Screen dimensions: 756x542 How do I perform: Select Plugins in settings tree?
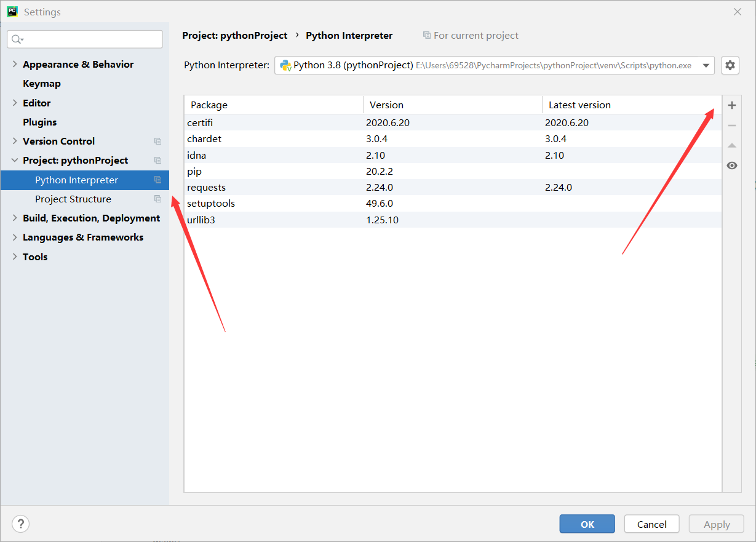coord(40,122)
